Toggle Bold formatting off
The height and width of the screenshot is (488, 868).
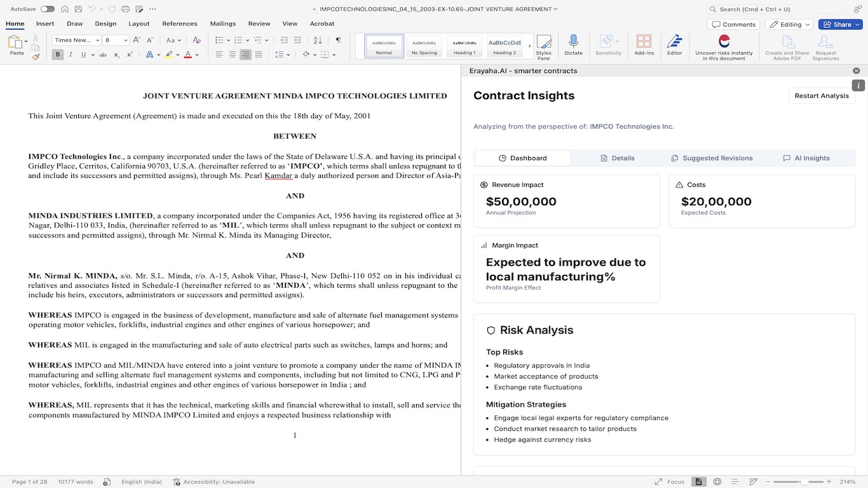click(x=58, y=55)
